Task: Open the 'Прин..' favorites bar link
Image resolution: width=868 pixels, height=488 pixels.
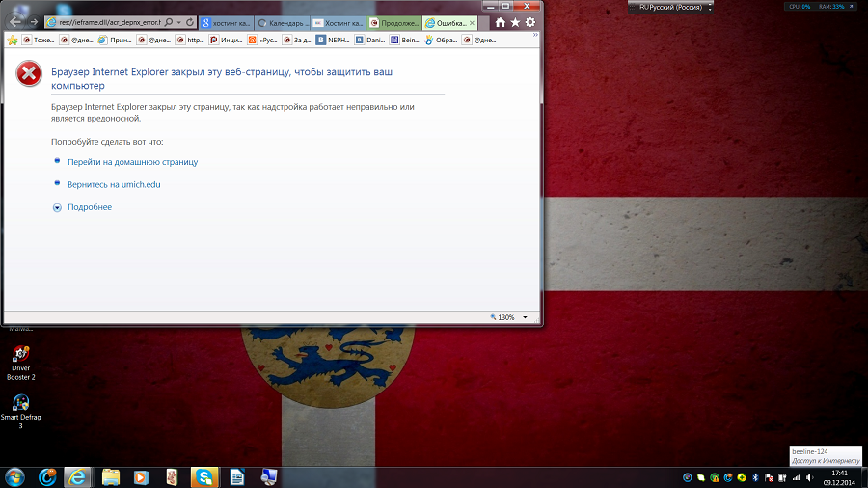Action: 115,40
